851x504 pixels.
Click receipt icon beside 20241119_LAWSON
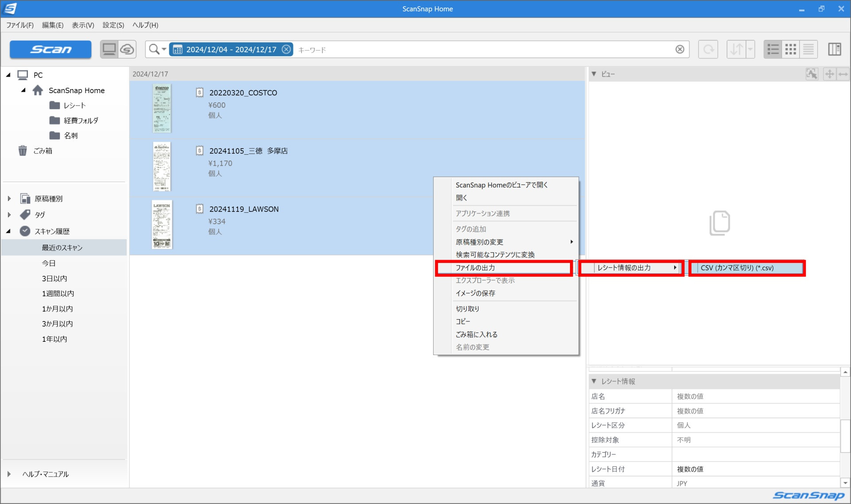tap(199, 209)
